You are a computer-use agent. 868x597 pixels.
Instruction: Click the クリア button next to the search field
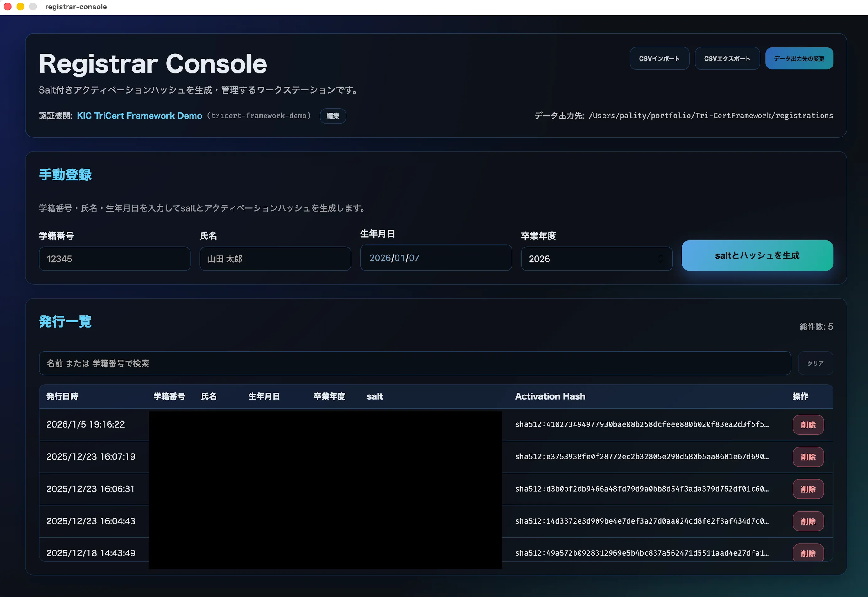pos(815,363)
